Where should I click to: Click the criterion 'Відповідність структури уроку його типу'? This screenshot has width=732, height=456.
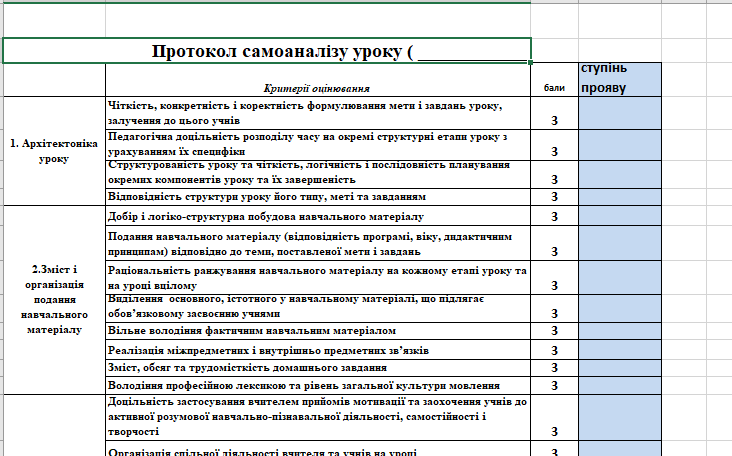(318, 196)
